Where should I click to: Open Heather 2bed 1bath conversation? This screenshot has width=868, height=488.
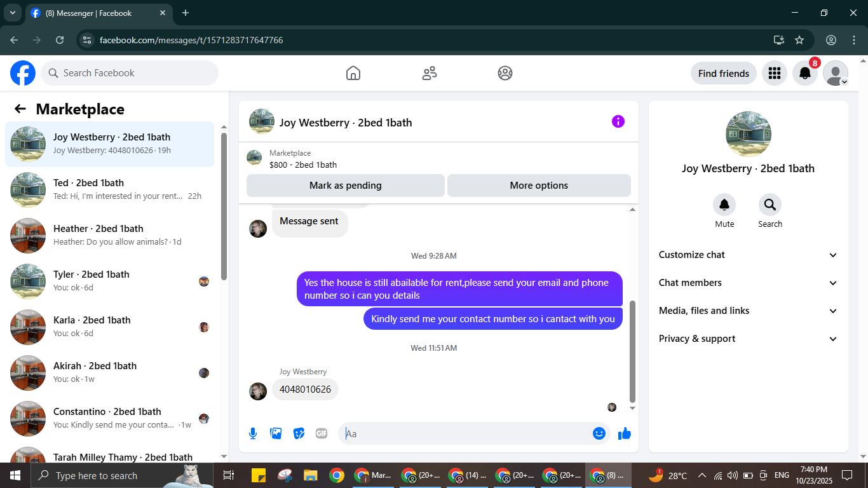(x=109, y=236)
